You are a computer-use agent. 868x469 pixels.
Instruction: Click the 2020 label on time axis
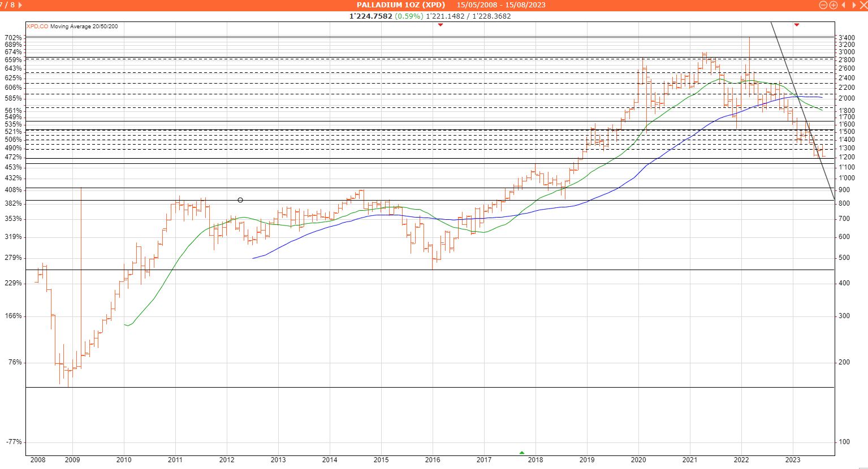[638, 460]
